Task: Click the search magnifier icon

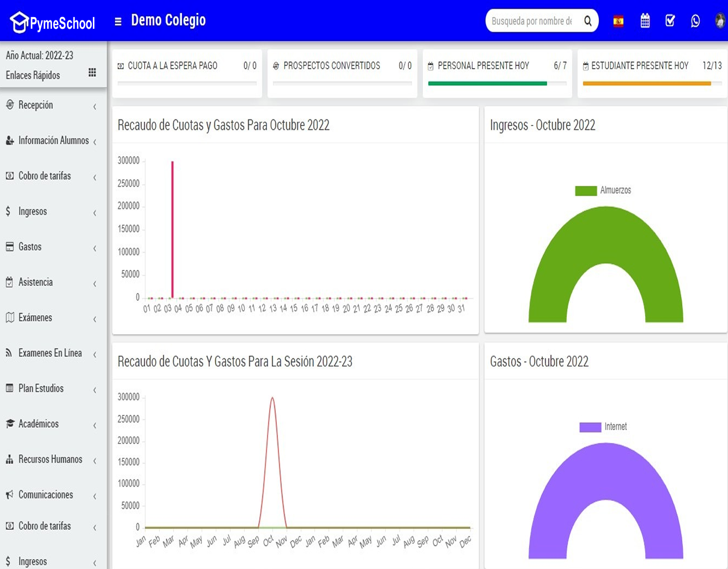Action: 588,21
